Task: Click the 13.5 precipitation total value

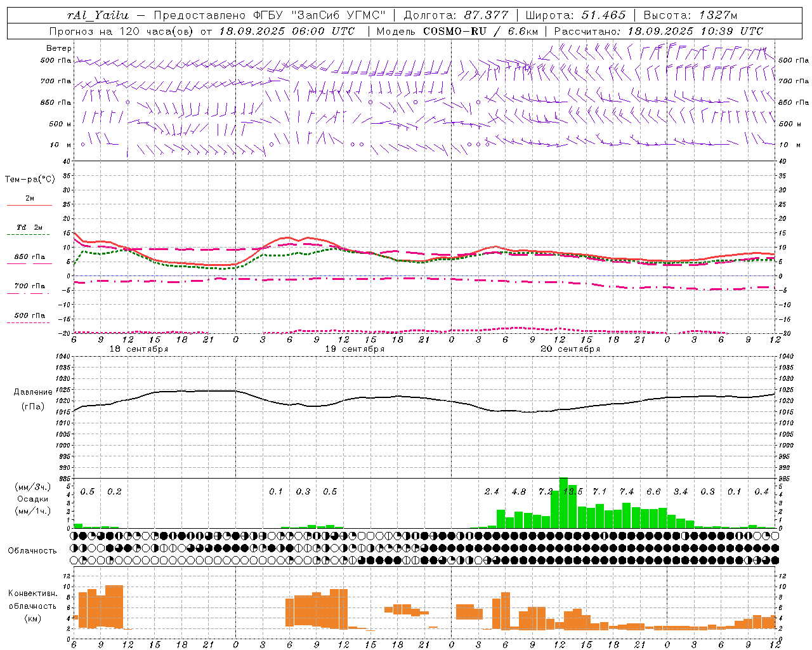Action: pyautogui.click(x=573, y=492)
